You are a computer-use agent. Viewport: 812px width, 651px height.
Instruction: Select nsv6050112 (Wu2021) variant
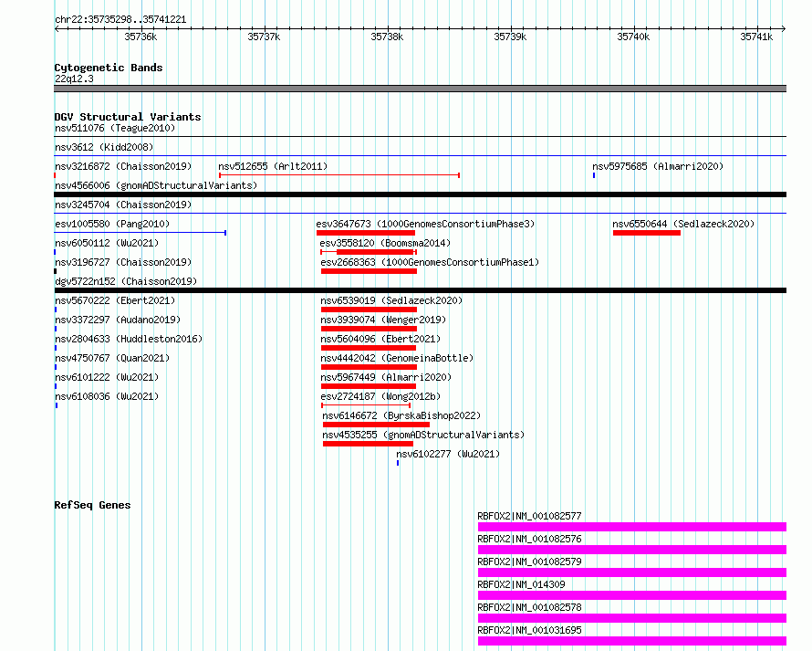107,243
